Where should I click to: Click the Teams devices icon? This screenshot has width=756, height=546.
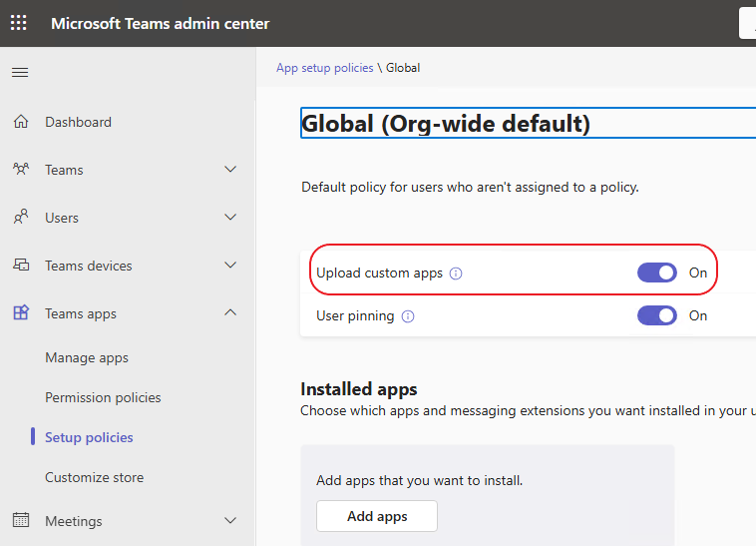click(x=21, y=265)
